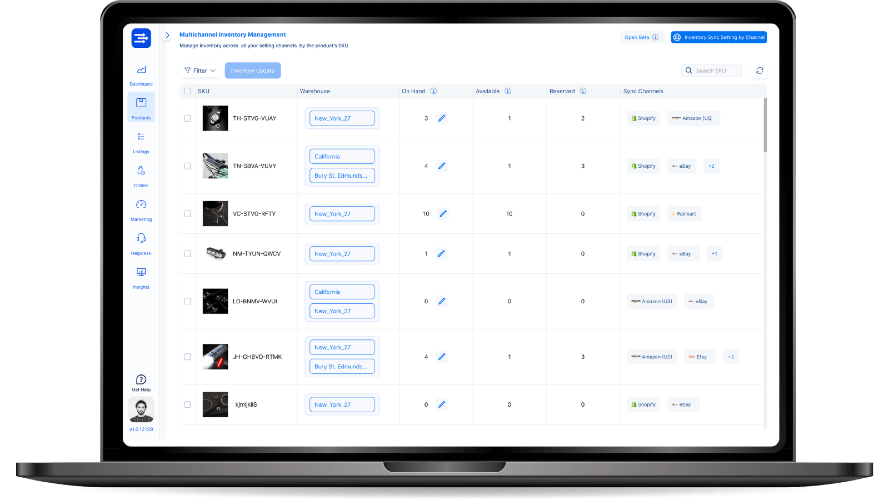Edit On Hand quantity for TH-STVG-VUAY

442,118
